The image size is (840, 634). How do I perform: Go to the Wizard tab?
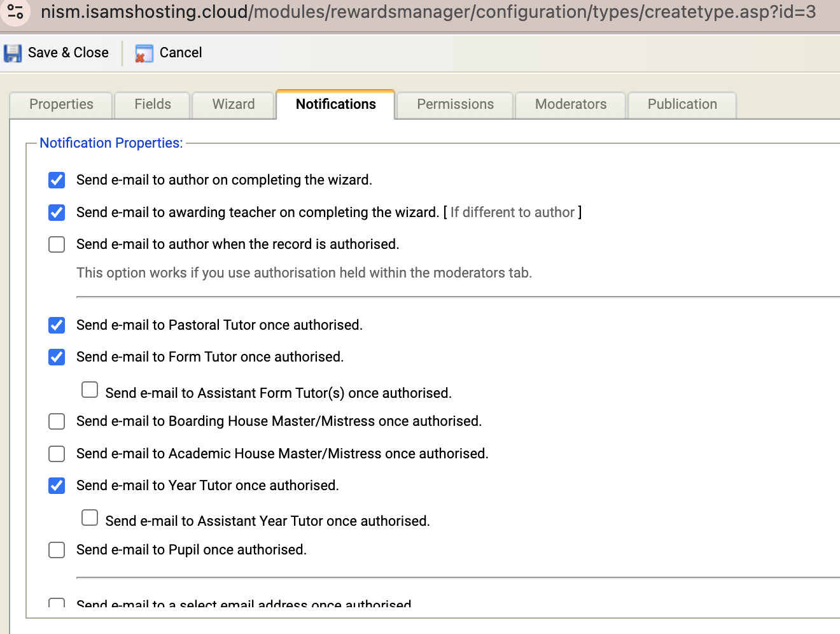coord(233,104)
